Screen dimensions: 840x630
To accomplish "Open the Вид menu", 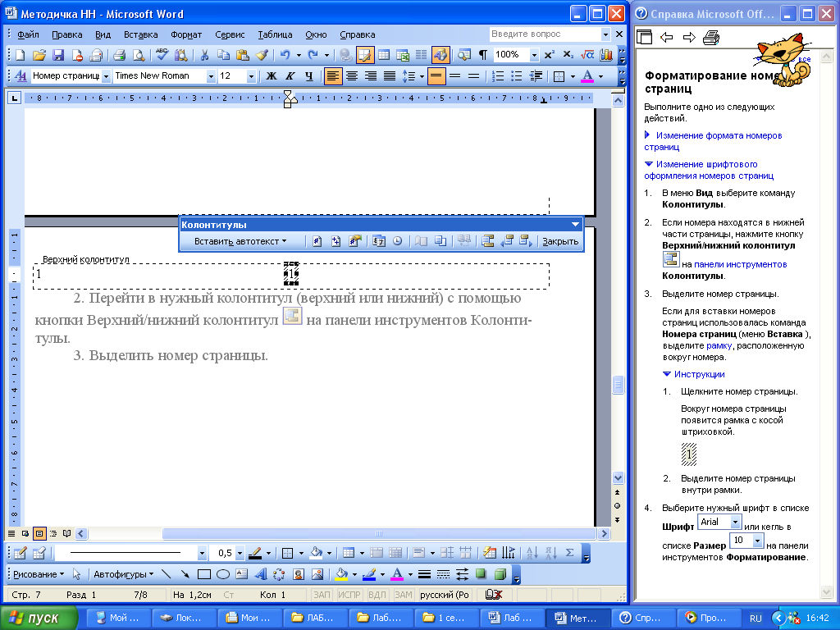I will point(103,34).
